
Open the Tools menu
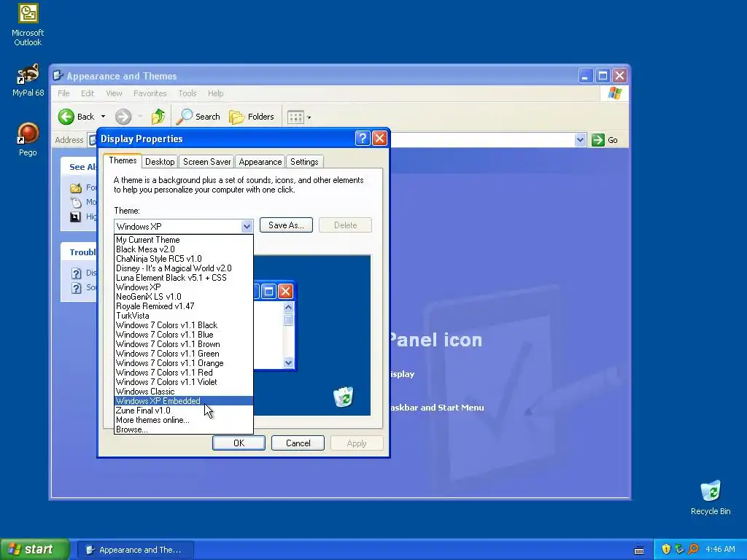187,93
